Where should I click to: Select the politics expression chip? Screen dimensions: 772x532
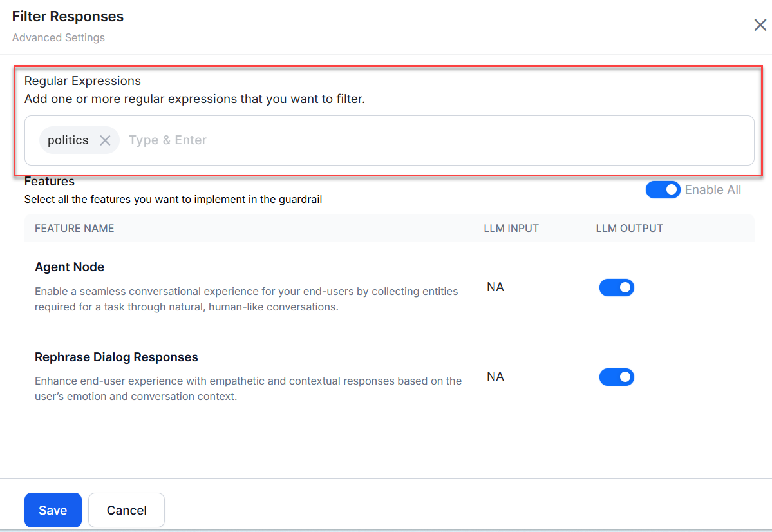(x=68, y=140)
